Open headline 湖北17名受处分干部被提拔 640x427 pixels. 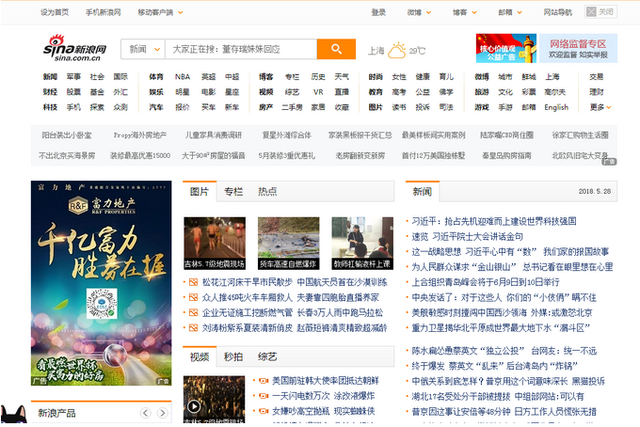(461, 396)
